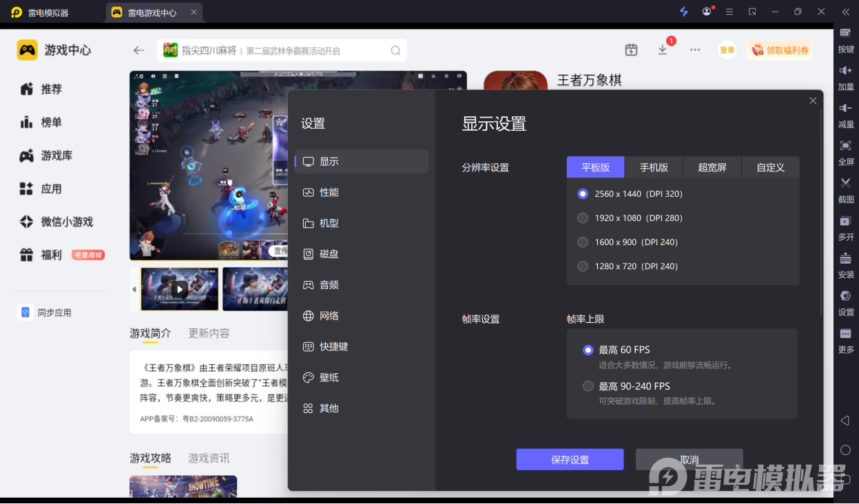The width and height of the screenshot is (859, 504).
Task: Show previous thumbnails with left arrow
Action: click(134, 289)
